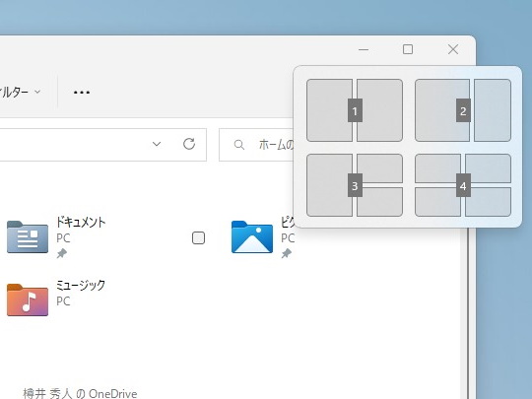532x399 pixels.
Task: Open address bar history dropdown
Action: coord(157,144)
